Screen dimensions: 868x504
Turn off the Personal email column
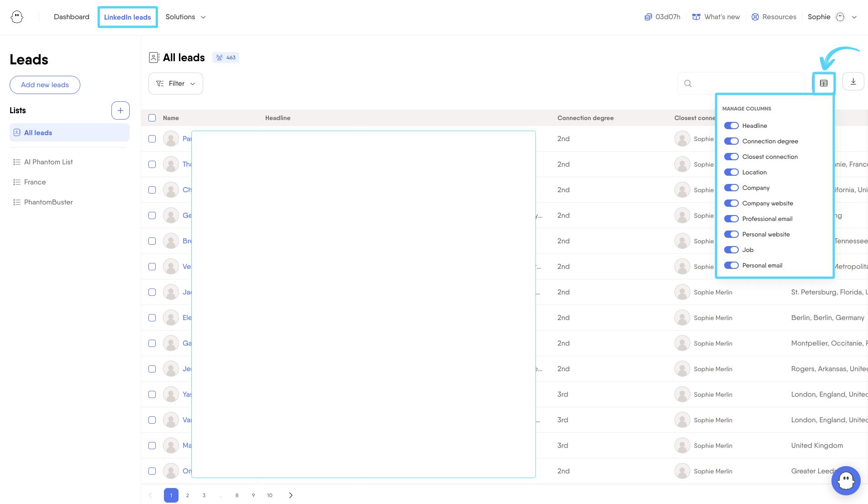[x=731, y=265]
